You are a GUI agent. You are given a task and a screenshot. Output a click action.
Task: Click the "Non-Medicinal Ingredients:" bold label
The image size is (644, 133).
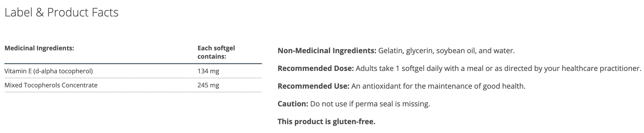point(327,51)
